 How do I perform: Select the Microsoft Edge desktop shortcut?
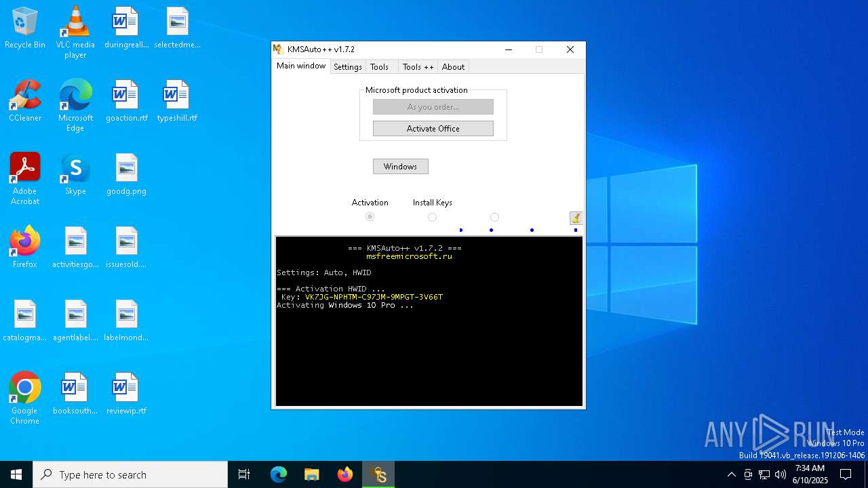click(75, 106)
